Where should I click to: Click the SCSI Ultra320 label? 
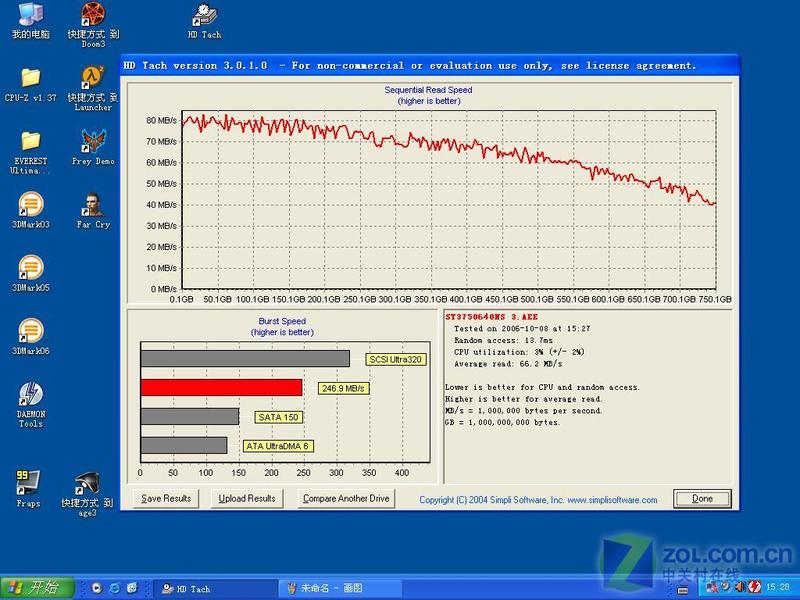click(x=395, y=359)
